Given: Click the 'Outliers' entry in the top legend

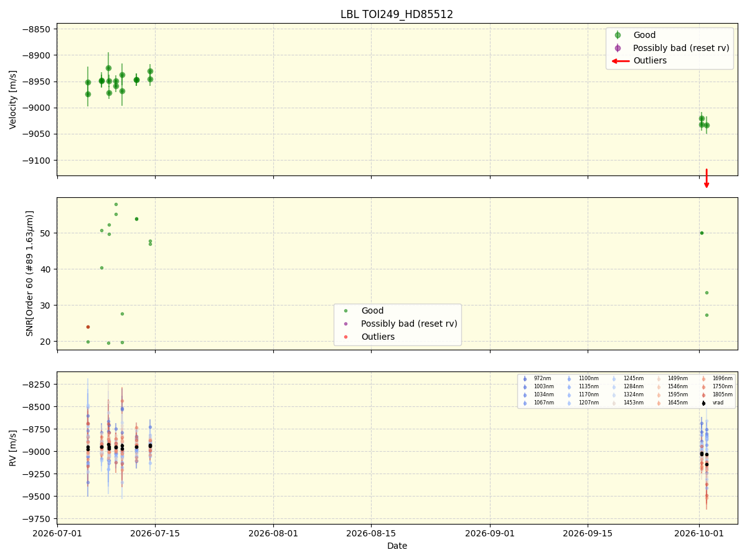Looking at the screenshot, I should 650,61.
